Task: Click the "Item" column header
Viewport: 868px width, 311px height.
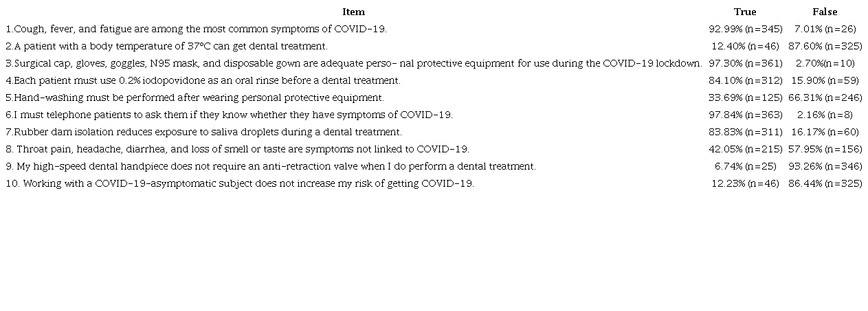Action: (353, 12)
